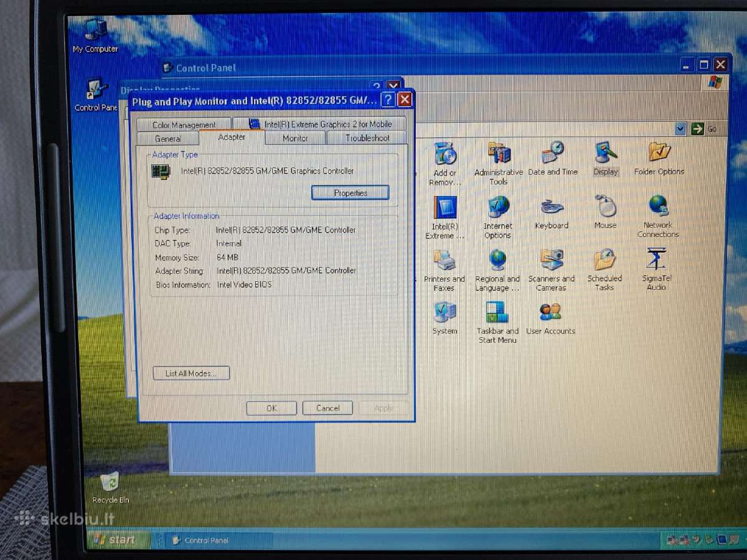This screenshot has height=560, width=747.
Task: Open the Date and Time icon
Action: click(x=553, y=159)
